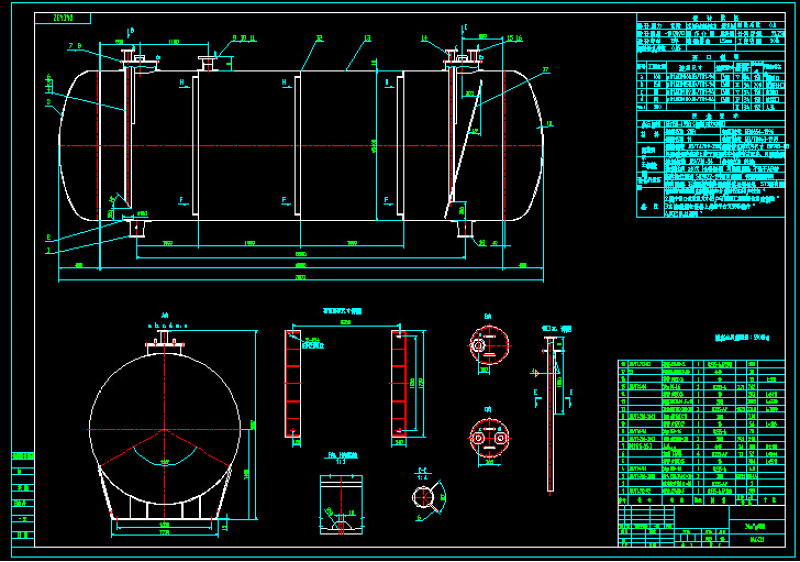Viewport: 800px width, 562px height.
Task: Pick the inclined internal member near the right head
Action: 463,149
